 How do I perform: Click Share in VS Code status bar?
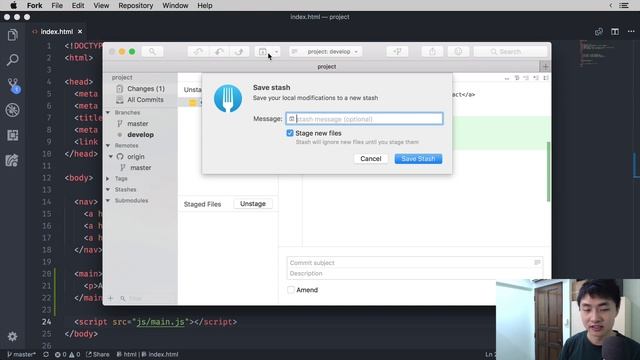pos(98,354)
